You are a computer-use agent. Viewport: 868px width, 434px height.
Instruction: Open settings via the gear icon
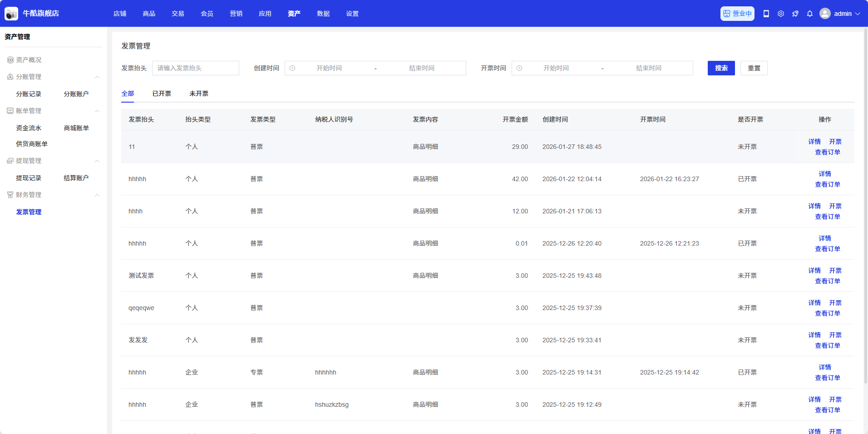tap(780, 14)
